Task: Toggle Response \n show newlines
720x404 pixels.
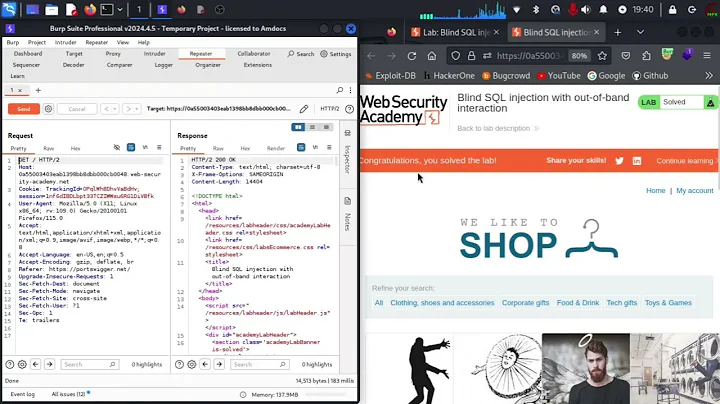Action: 315,147
